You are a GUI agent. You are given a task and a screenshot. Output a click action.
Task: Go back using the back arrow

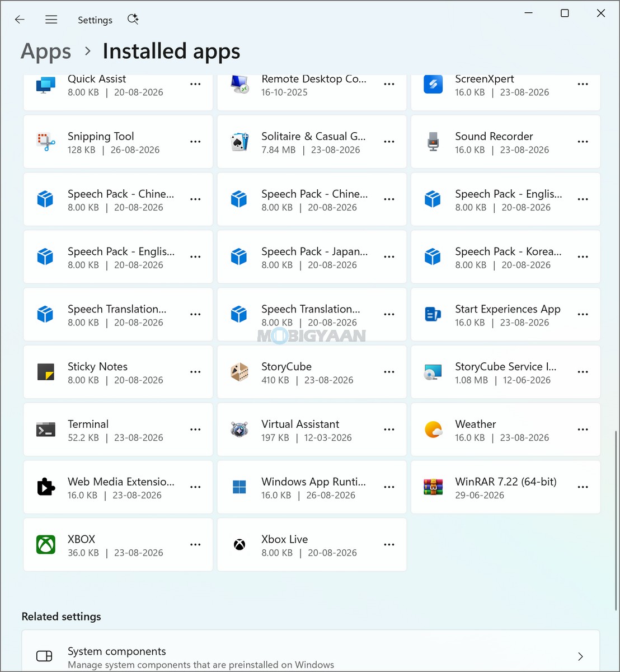20,20
